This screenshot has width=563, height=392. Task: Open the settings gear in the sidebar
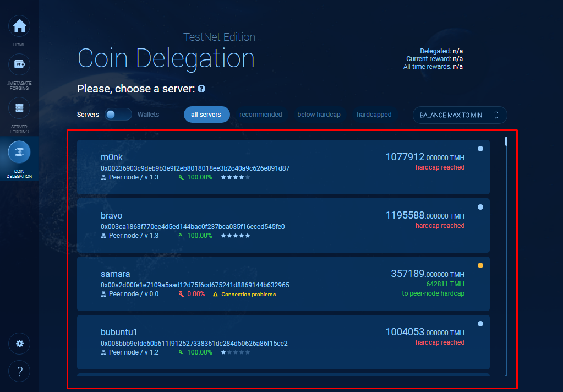(19, 344)
